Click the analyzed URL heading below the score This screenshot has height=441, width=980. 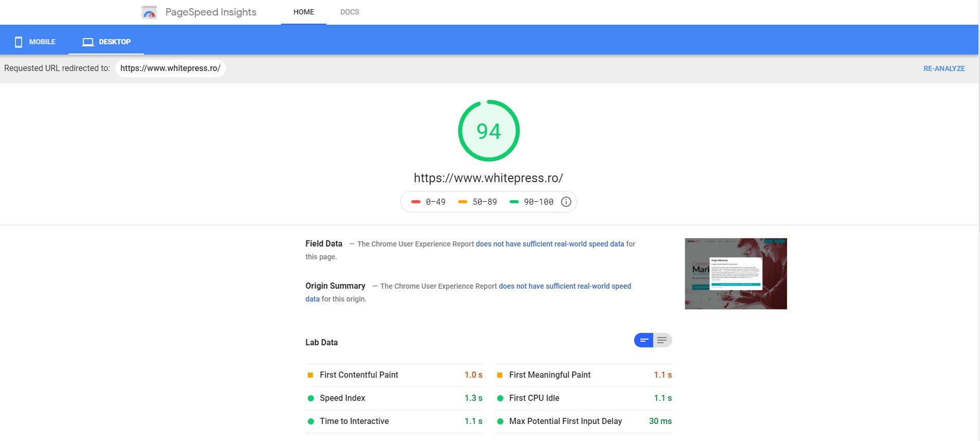[x=488, y=178]
